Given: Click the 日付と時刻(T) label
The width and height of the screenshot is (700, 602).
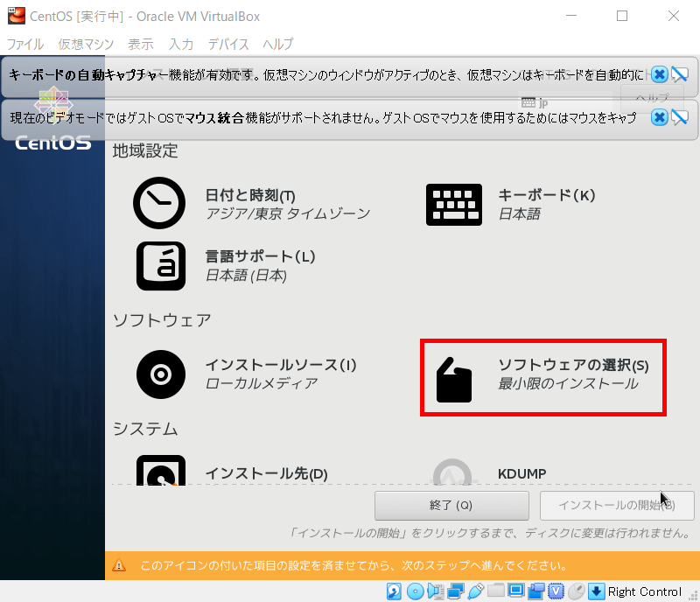Looking at the screenshot, I should [x=250, y=195].
